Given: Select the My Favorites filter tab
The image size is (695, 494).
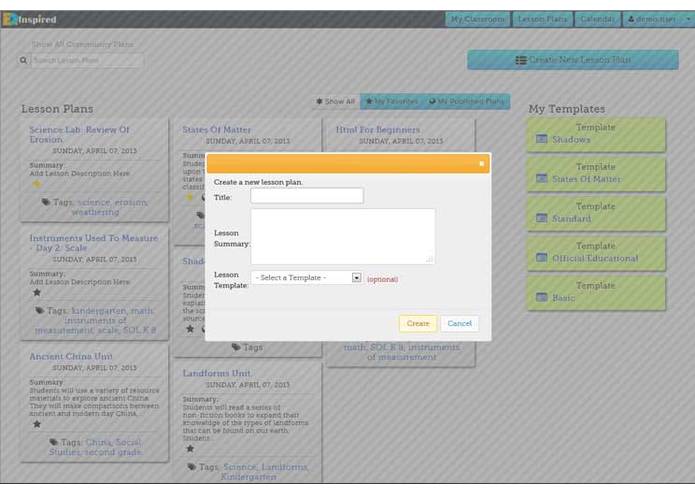Looking at the screenshot, I should coord(391,101).
